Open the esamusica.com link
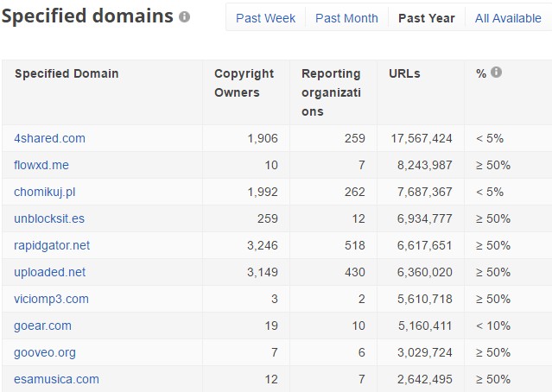Viewport: 552px width, 392px height. click(56, 379)
